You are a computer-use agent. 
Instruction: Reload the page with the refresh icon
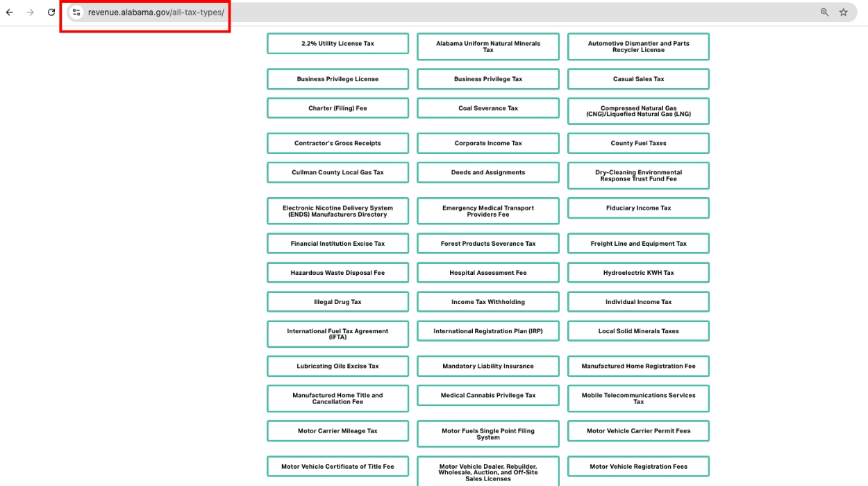51,12
